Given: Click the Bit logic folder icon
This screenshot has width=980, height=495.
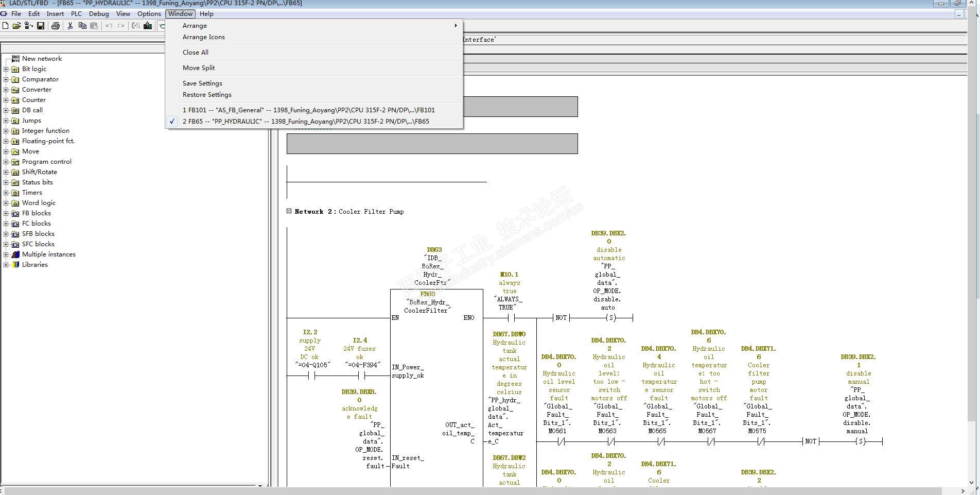Looking at the screenshot, I should [x=15, y=69].
